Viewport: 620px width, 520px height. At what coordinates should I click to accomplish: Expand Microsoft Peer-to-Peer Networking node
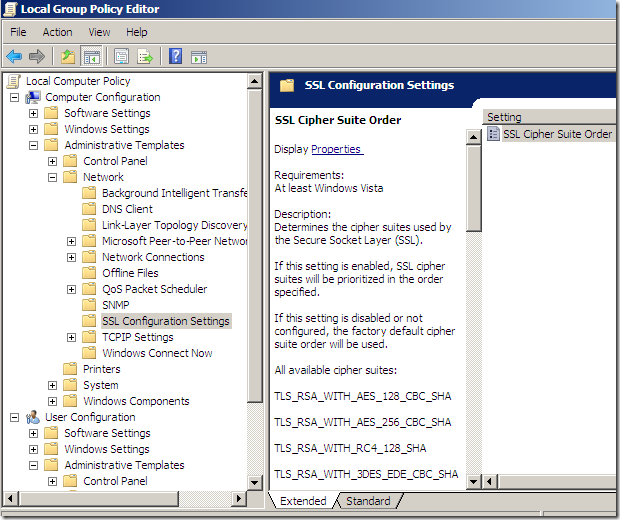[72, 241]
